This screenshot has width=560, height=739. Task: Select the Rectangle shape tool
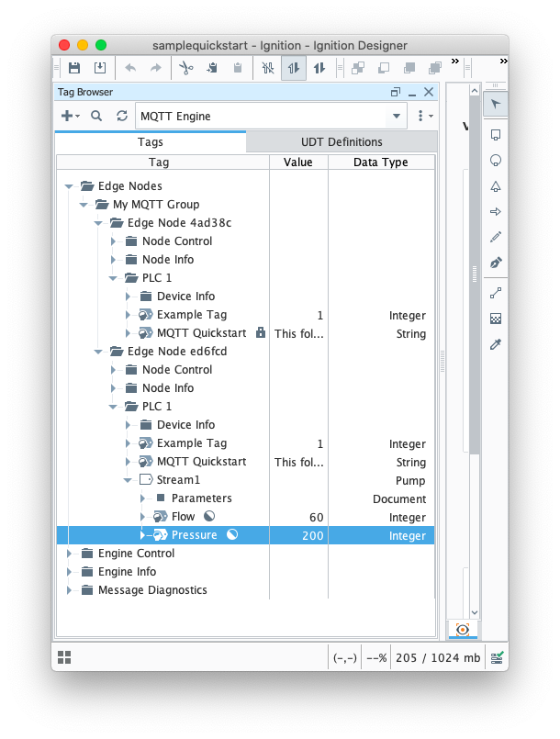pos(496,135)
